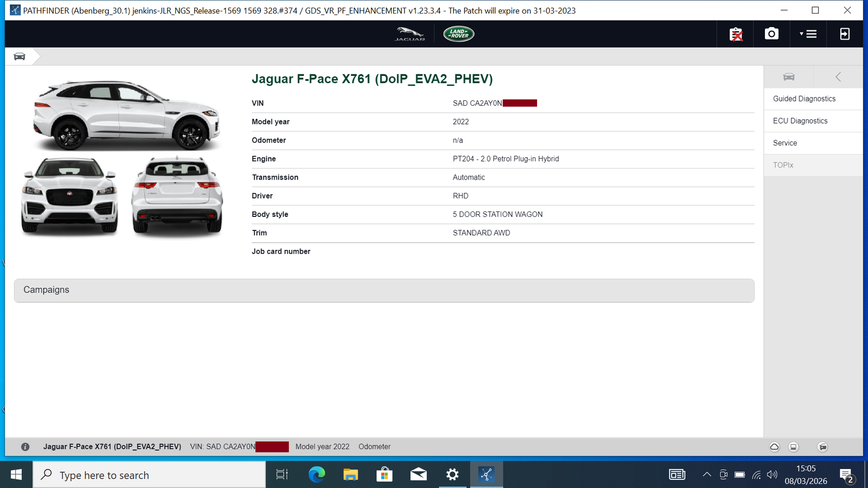
Task: Collapse the right sidebar with the chevron
Action: click(x=838, y=76)
